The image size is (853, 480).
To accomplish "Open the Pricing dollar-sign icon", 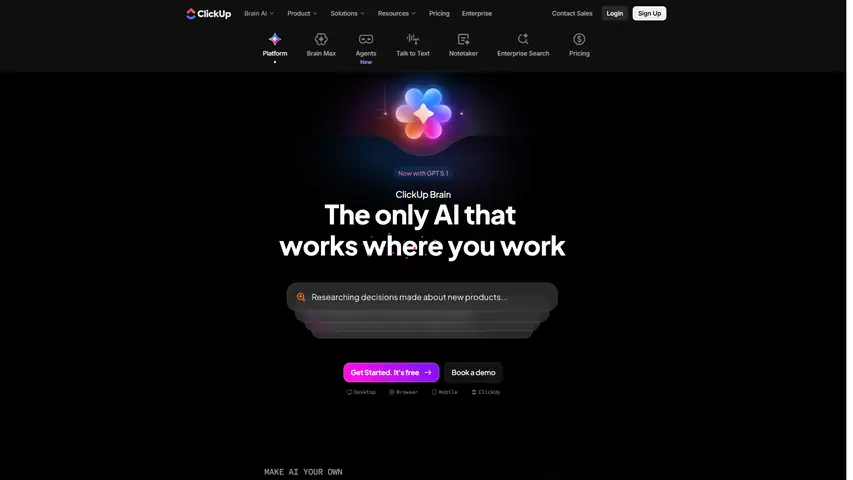I will click(x=579, y=39).
